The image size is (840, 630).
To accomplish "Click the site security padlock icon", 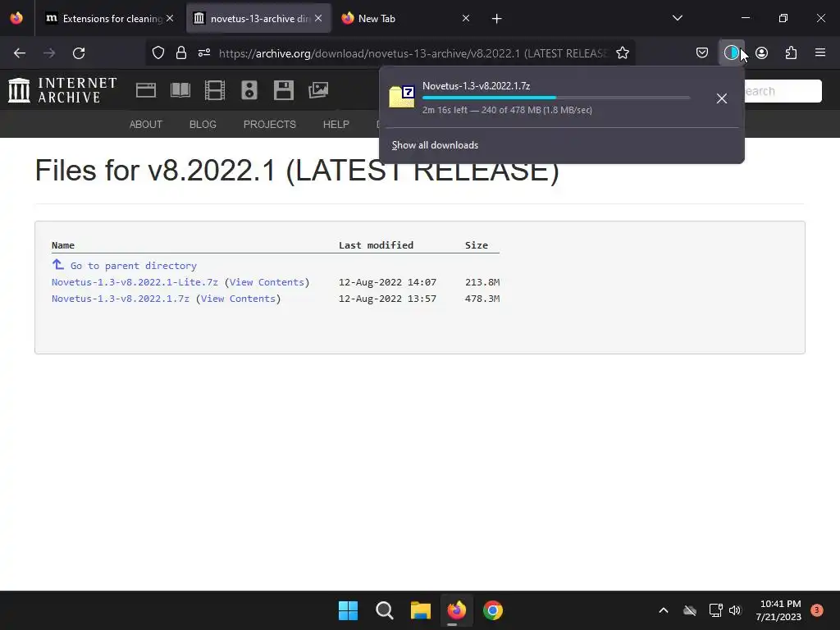I will tap(181, 53).
